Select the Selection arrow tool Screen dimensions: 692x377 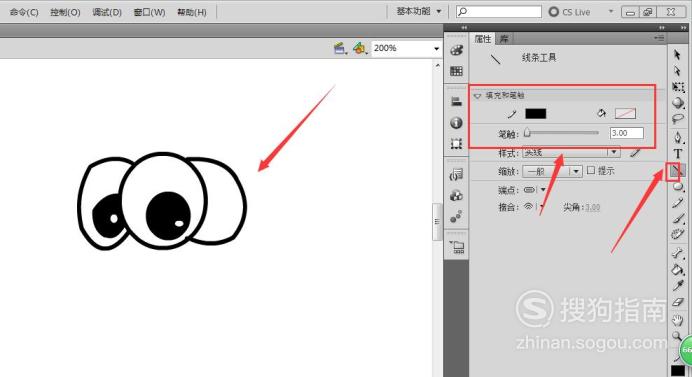677,55
